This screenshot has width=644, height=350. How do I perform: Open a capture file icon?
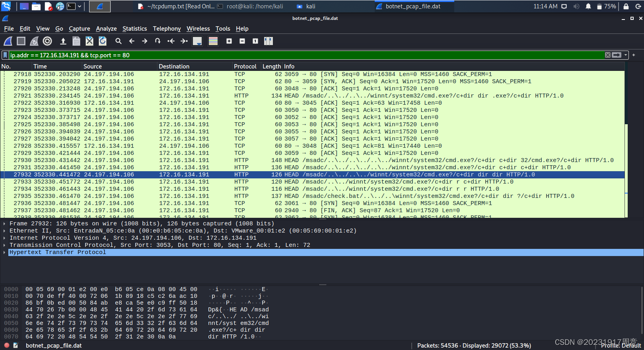(63, 41)
